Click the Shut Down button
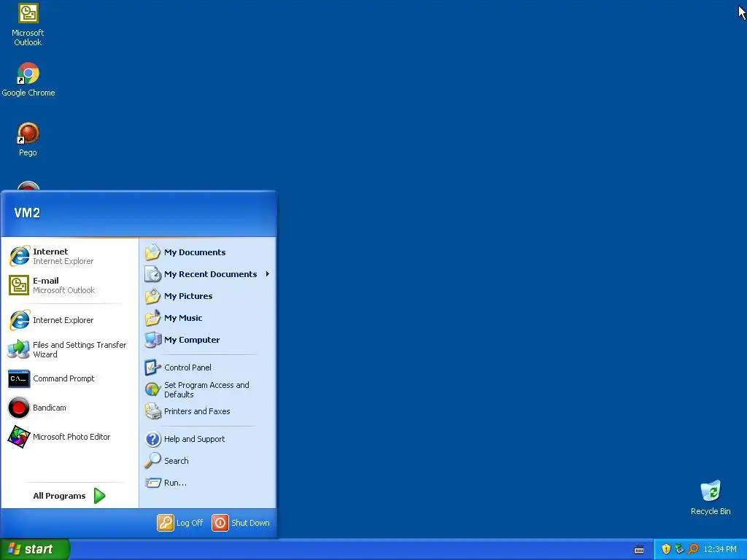This screenshot has height=560, width=747. click(241, 523)
